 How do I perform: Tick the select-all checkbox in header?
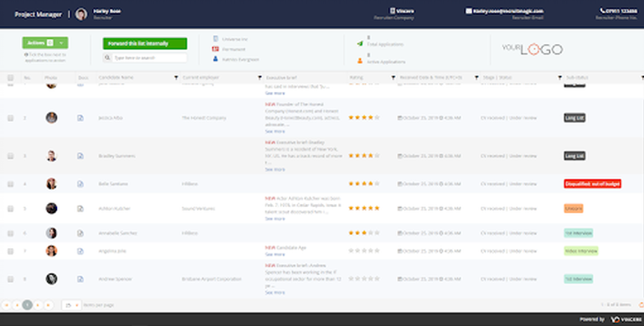[x=10, y=77]
